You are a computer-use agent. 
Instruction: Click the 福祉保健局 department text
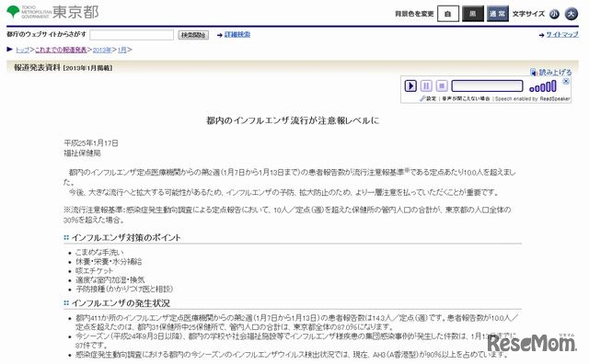[82, 154]
